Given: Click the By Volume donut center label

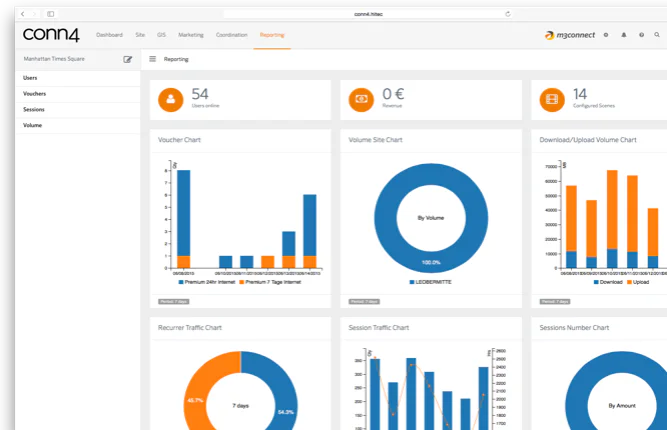Looking at the screenshot, I should coord(430,218).
